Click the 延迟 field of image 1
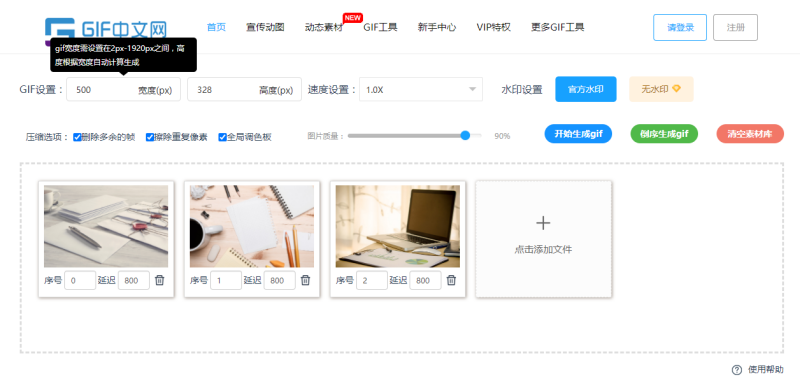800x384 pixels. 280,280
